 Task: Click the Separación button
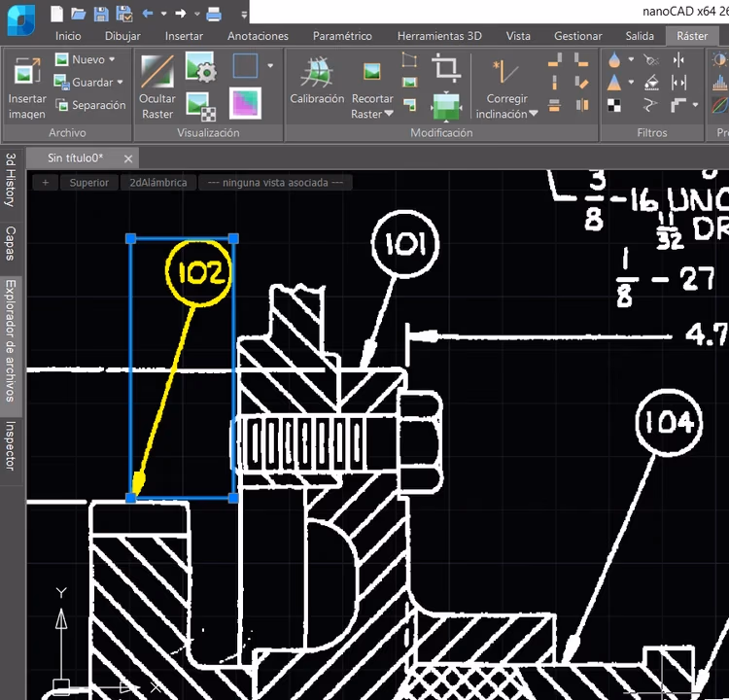click(x=90, y=105)
